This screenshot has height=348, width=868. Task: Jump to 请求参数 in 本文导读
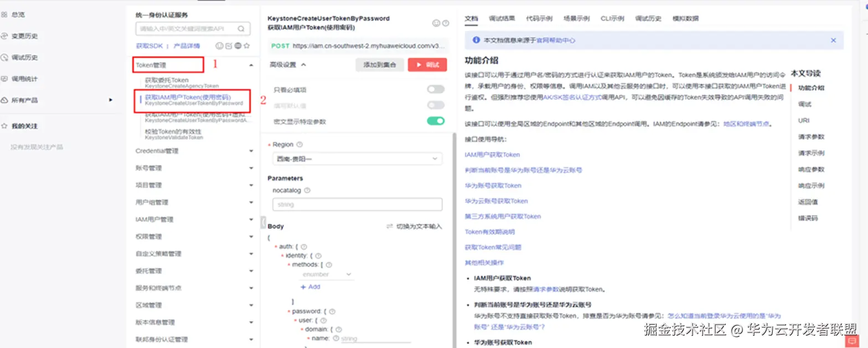[x=811, y=137]
